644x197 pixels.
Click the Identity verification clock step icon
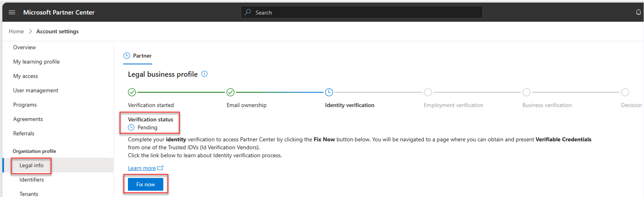point(329,92)
